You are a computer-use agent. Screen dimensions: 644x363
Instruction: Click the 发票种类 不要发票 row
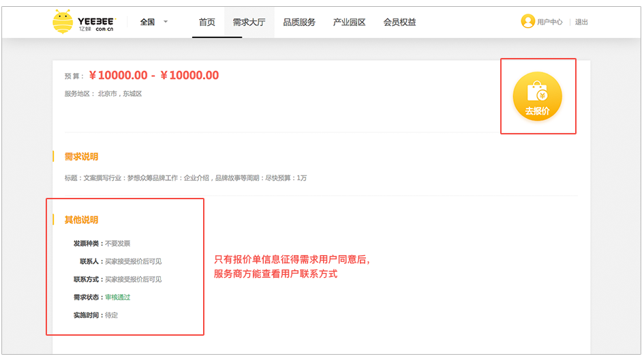(x=102, y=244)
